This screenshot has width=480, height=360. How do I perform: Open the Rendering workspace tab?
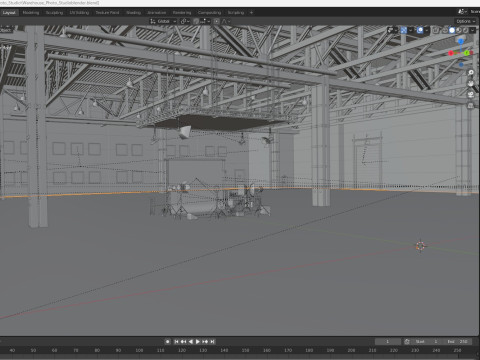pos(182,12)
